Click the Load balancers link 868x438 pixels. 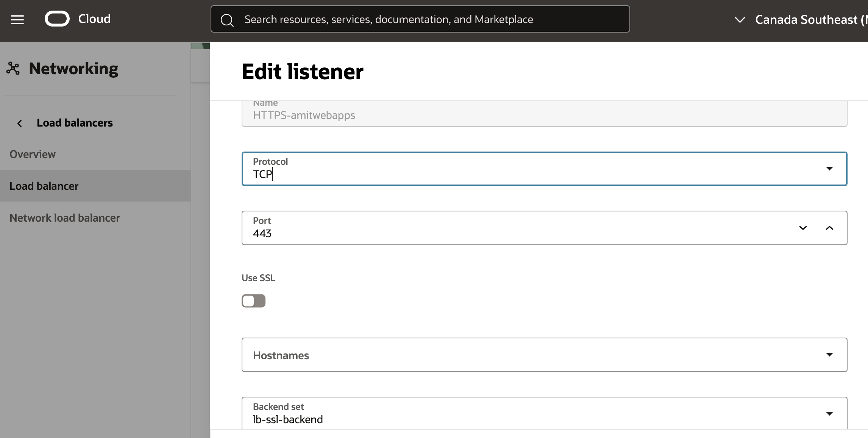pyautogui.click(x=74, y=123)
